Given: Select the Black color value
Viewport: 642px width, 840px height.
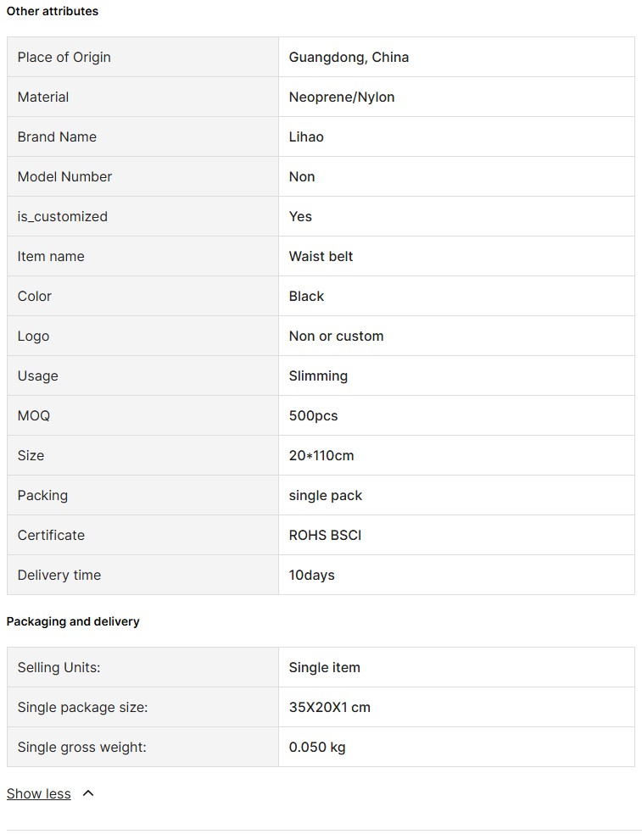Looking at the screenshot, I should (x=306, y=297).
